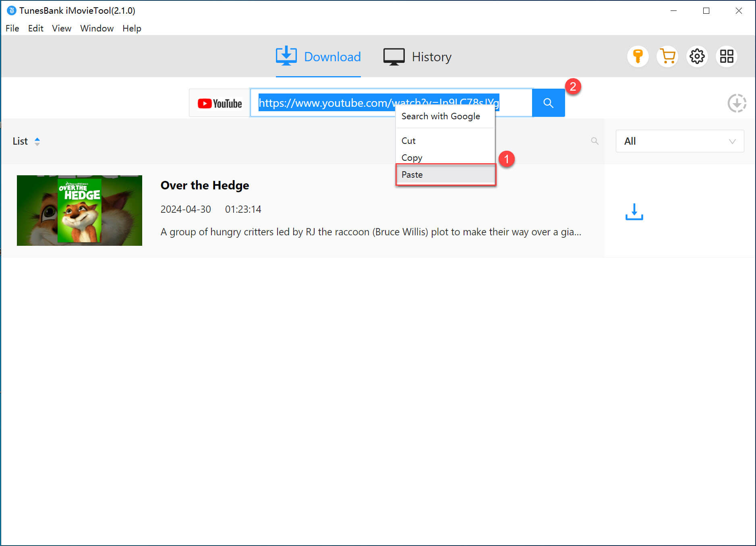
Task: Open the Help menu
Action: pyautogui.click(x=132, y=28)
